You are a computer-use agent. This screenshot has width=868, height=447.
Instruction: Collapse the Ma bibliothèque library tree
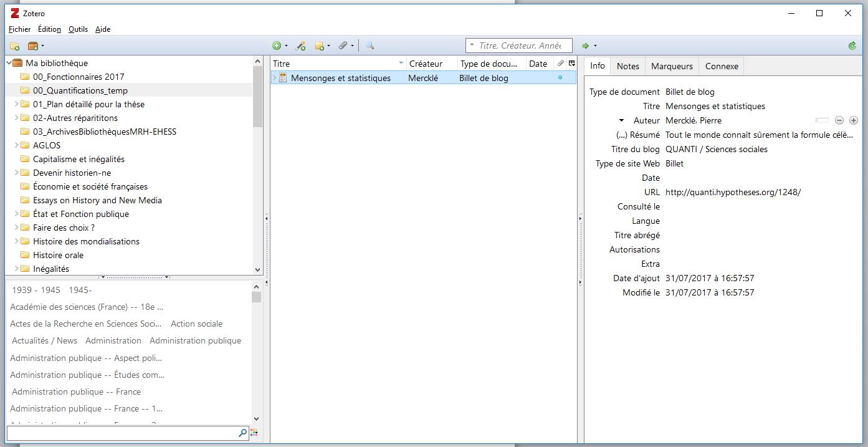click(x=9, y=63)
